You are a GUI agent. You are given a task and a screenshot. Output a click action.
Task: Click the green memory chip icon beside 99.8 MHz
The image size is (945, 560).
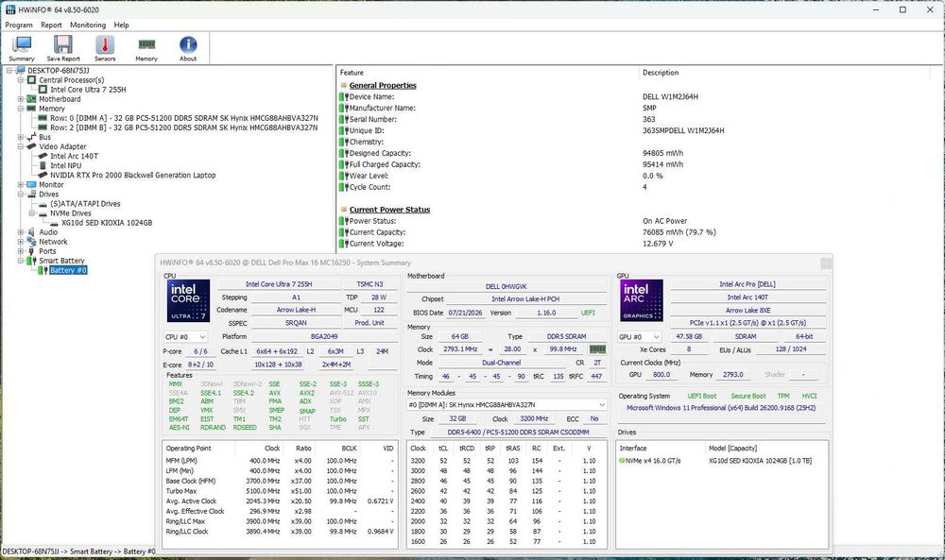597,349
